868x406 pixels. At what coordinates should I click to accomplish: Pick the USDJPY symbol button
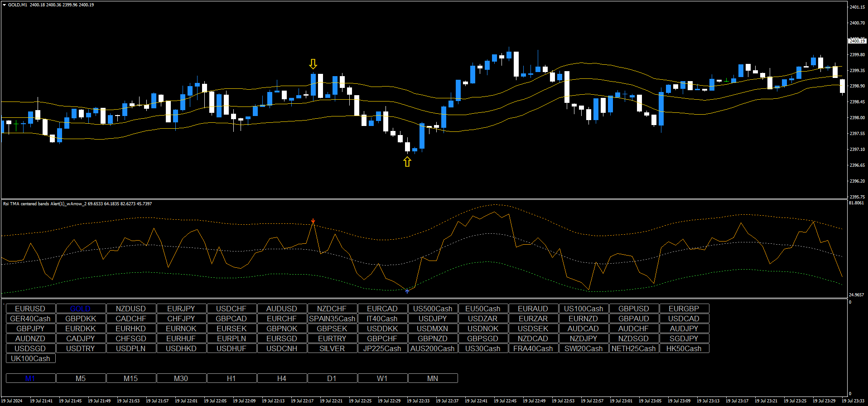click(433, 319)
